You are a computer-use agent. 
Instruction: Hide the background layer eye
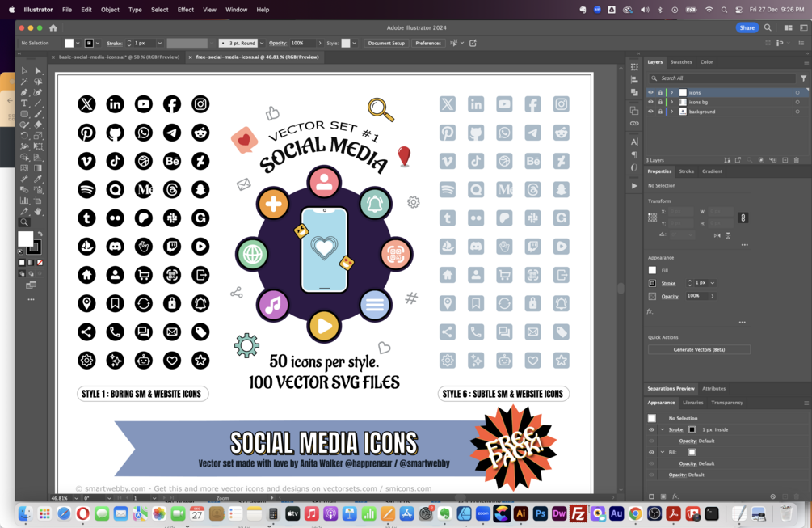coord(651,112)
